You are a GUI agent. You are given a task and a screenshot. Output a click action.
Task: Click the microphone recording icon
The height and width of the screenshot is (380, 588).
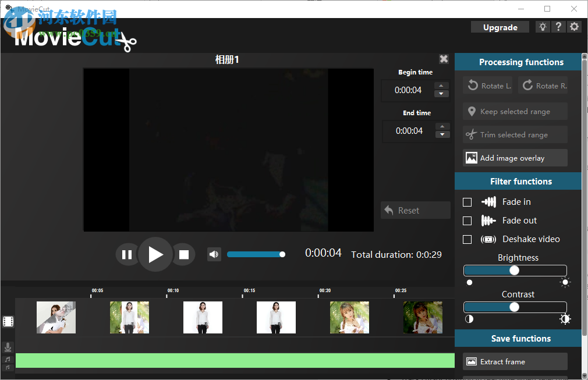8,347
